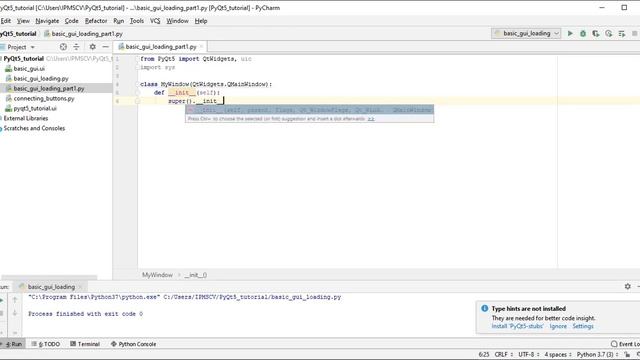Open the Tools menu
The height and width of the screenshot is (360, 640).
(137, 21)
